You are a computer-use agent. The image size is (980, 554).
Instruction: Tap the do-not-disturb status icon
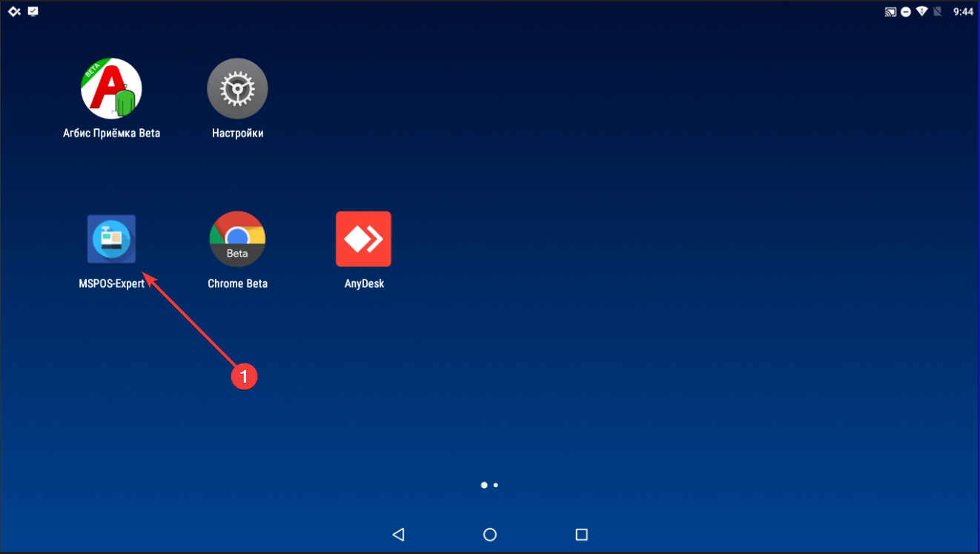click(x=907, y=12)
